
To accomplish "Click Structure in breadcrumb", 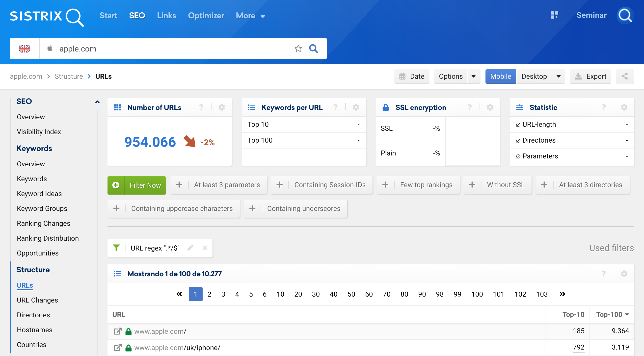I will [x=69, y=76].
